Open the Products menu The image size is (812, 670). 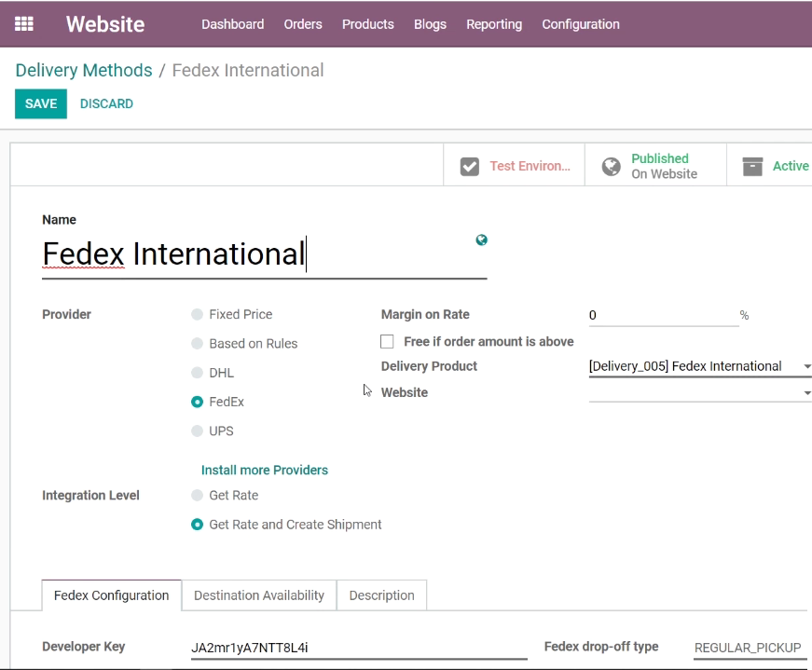click(367, 24)
